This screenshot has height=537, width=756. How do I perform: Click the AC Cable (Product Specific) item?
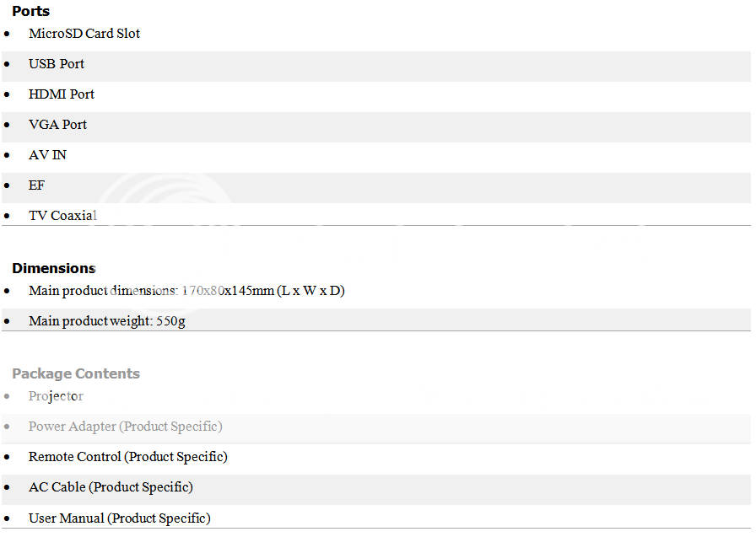click(111, 487)
